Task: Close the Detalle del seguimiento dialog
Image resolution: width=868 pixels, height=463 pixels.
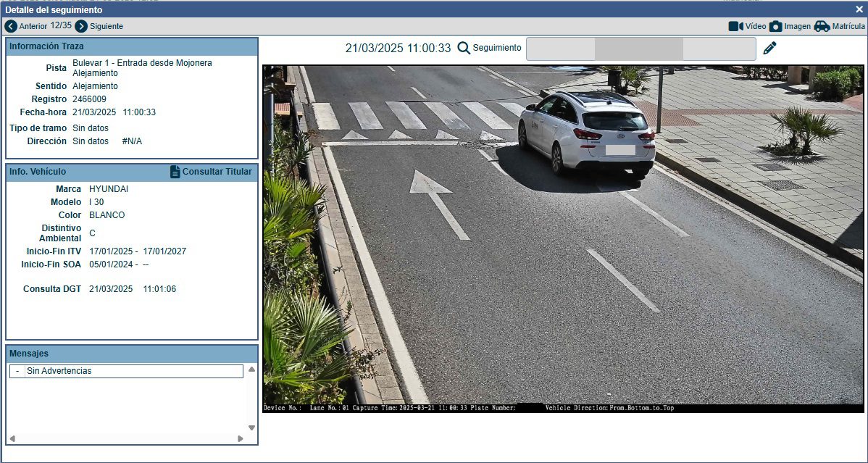Action: click(x=858, y=9)
